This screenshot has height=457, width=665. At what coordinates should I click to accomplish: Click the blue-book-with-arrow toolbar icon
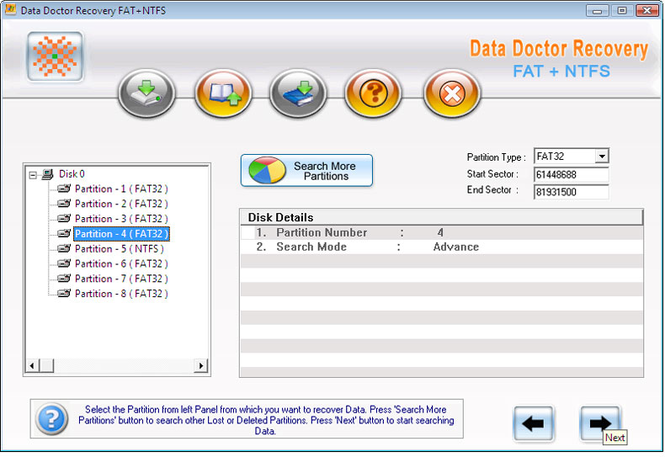click(x=298, y=93)
